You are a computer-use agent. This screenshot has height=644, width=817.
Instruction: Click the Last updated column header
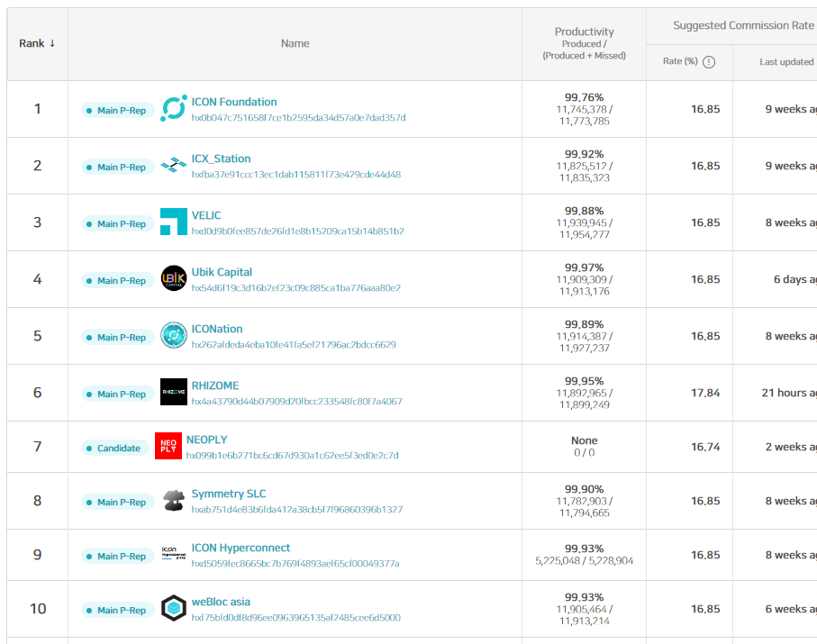(x=786, y=62)
